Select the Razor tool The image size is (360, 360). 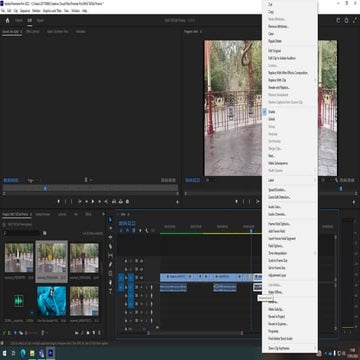coord(110,246)
